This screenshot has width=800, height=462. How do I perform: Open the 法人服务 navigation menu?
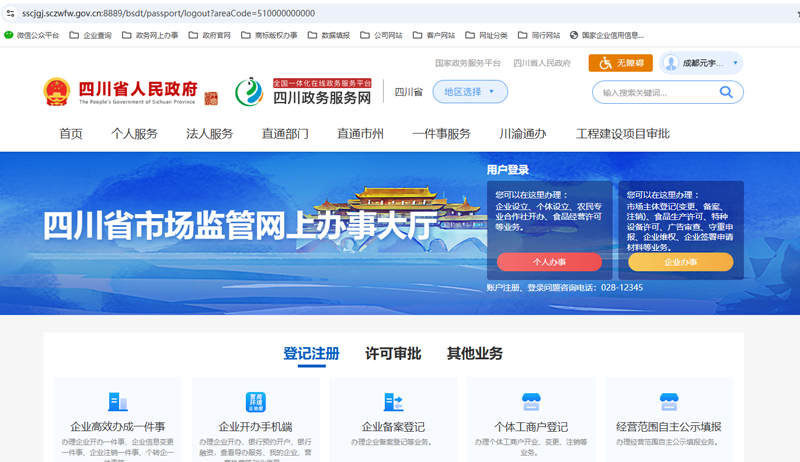coord(209,134)
